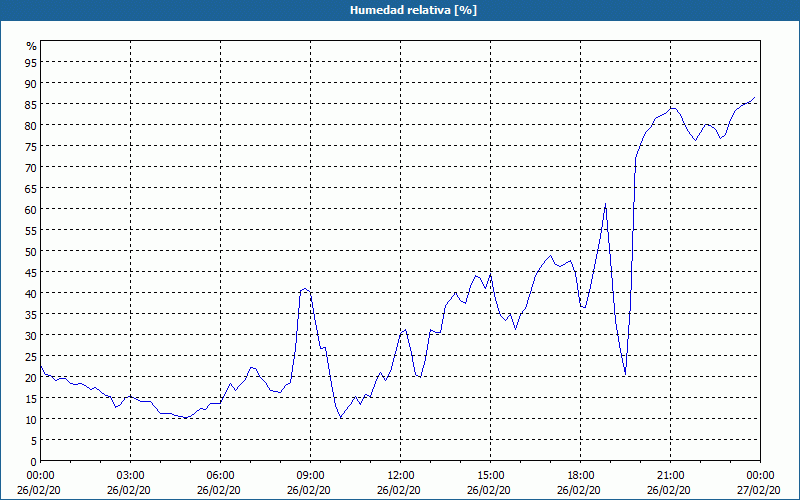Select the '26/02/20' date under 15:00
800x500 pixels.
point(489,490)
